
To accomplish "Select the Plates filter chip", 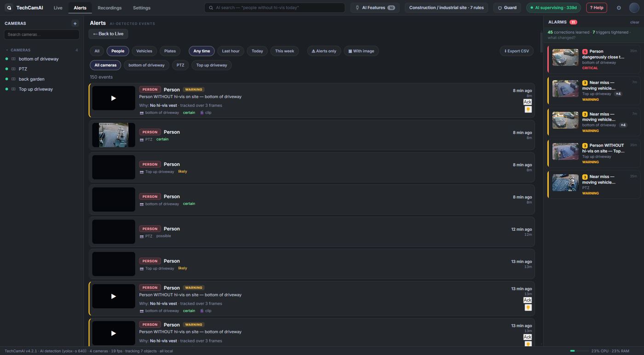I will pos(170,51).
